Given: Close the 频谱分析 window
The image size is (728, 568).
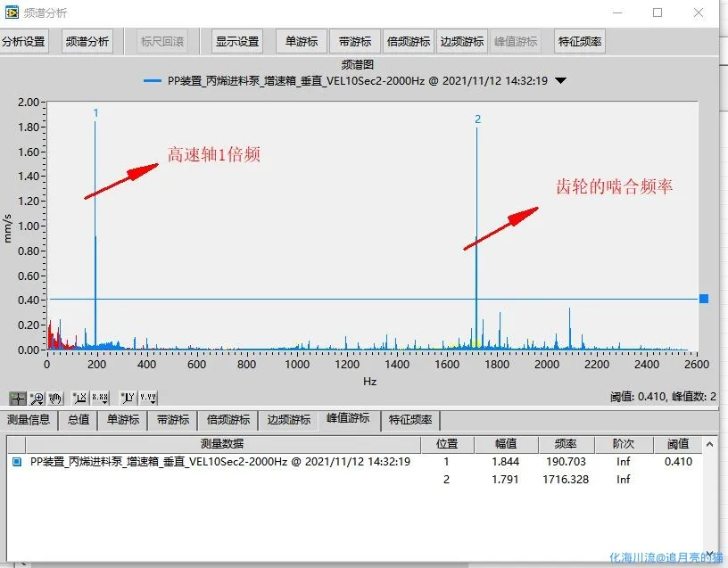Looking at the screenshot, I should coord(699,12).
